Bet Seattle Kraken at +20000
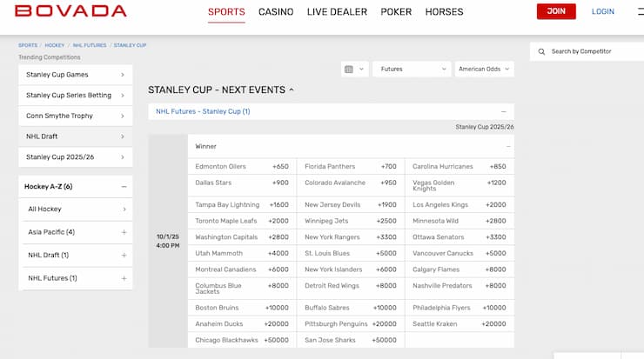The width and height of the screenshot is (644, 359). 460,324
